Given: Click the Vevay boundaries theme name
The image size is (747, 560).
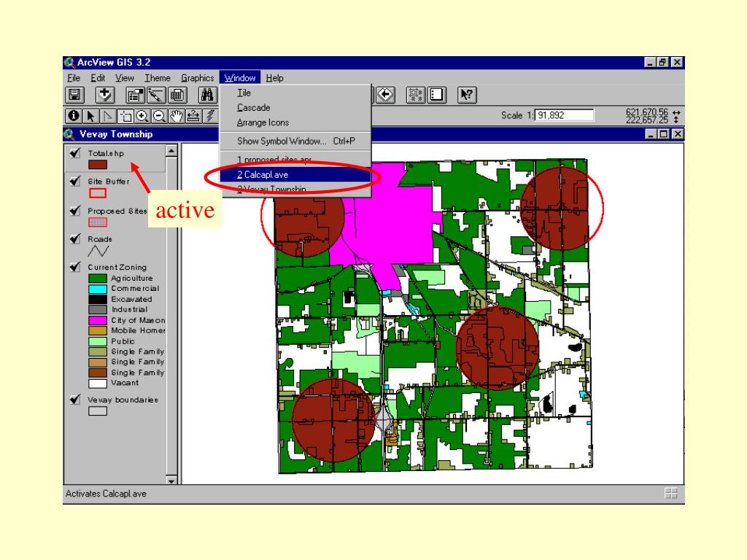Looking at the screenshot, I should [x=123, y=400].
